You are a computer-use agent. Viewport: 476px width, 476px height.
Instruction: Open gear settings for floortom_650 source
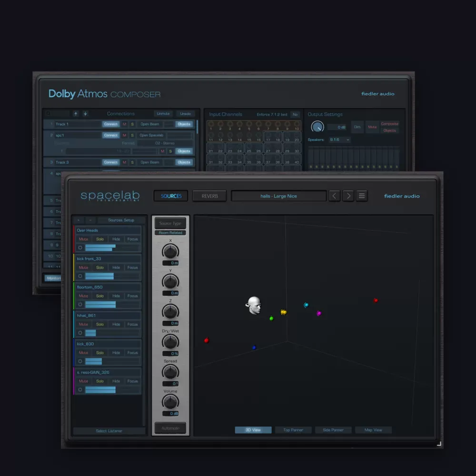[80, 305]
